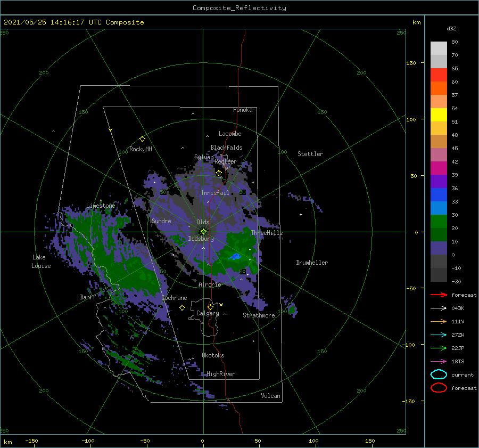Click the Limestone label
479x448 pixels.
click(x=101, y=206)
